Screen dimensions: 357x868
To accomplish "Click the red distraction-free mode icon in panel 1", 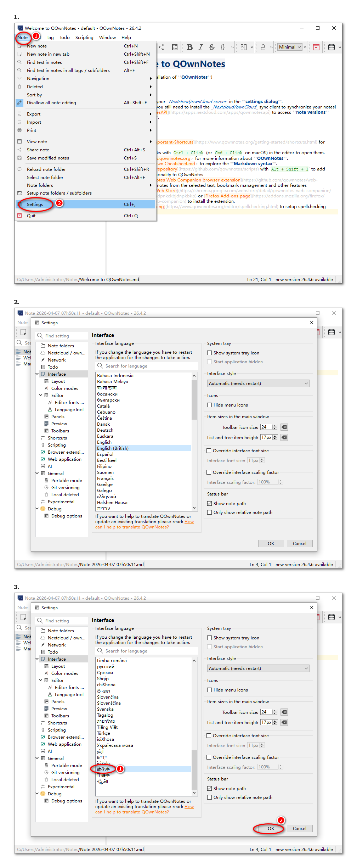I will pos(316,47).
